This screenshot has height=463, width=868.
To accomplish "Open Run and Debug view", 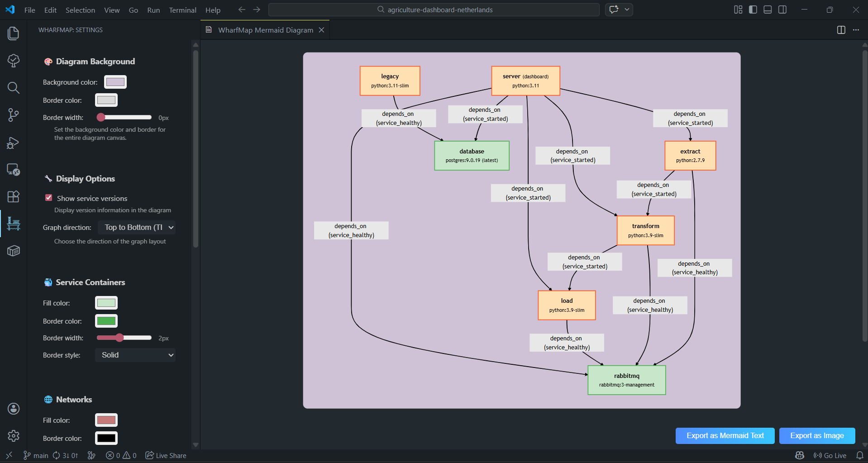I will click(14, 143).
